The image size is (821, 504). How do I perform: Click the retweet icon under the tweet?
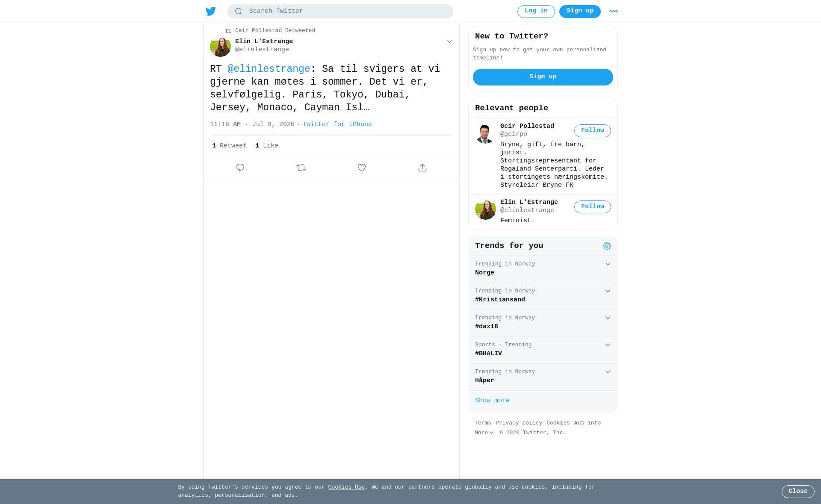click(301, 168)
